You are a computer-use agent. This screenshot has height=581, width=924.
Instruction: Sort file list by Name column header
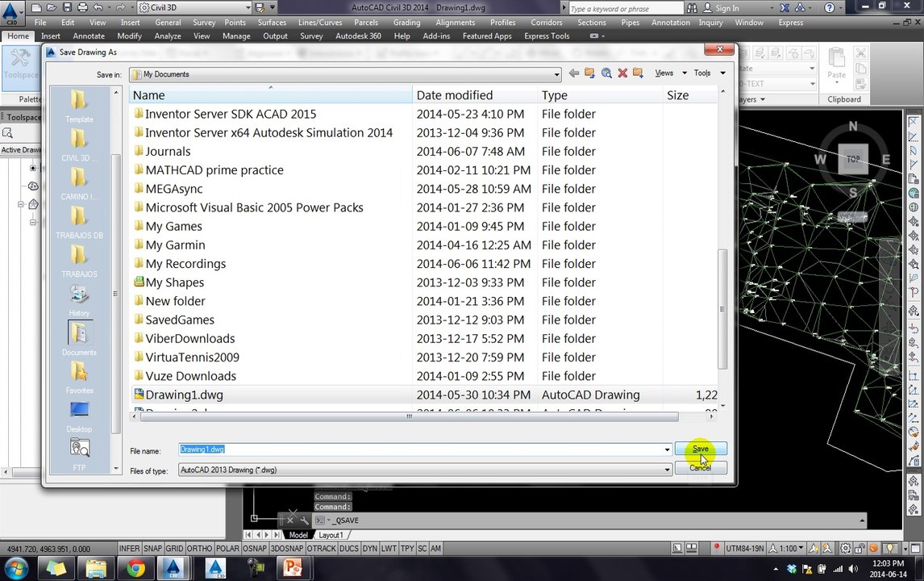click(x=270, y=95)
